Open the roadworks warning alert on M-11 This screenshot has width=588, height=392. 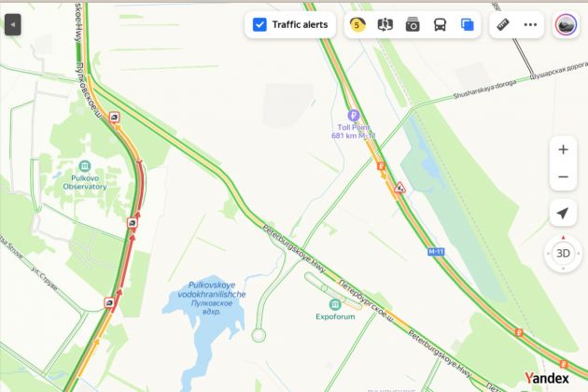399,188
